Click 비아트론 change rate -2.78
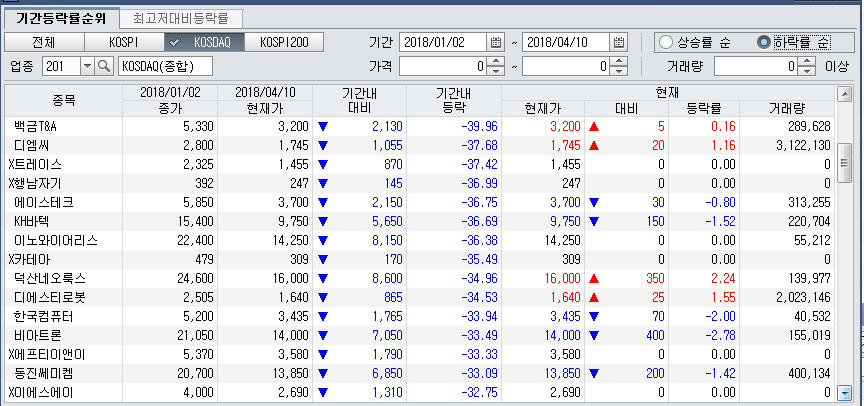 tap(720, 336)
